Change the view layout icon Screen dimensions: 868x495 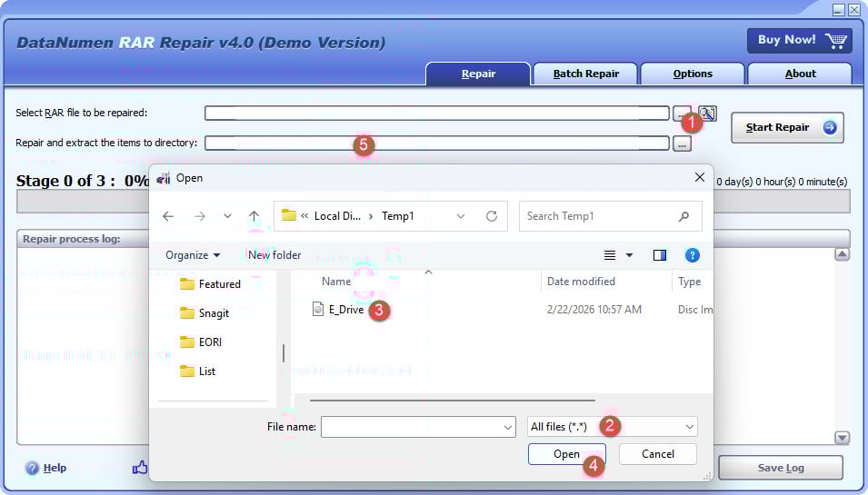tap(610, 255)
